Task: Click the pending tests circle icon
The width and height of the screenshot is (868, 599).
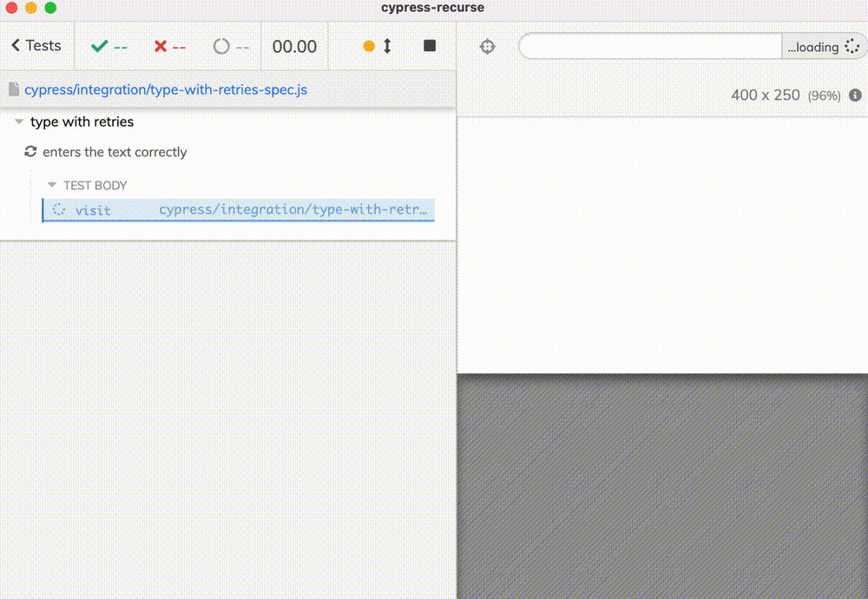Action: pyautogui.click(x=220, y=46)
